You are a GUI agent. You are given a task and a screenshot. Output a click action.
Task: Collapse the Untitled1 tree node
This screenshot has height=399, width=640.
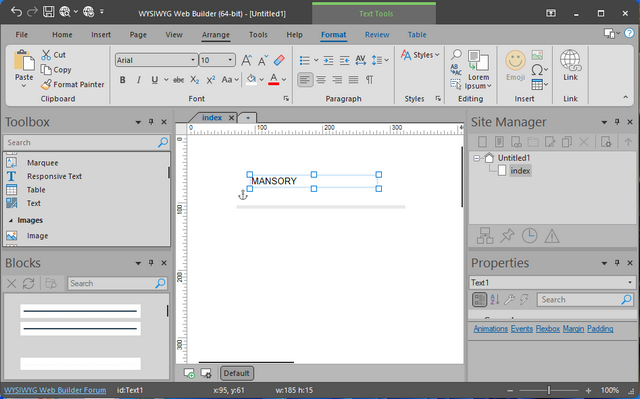coord(476,158)
